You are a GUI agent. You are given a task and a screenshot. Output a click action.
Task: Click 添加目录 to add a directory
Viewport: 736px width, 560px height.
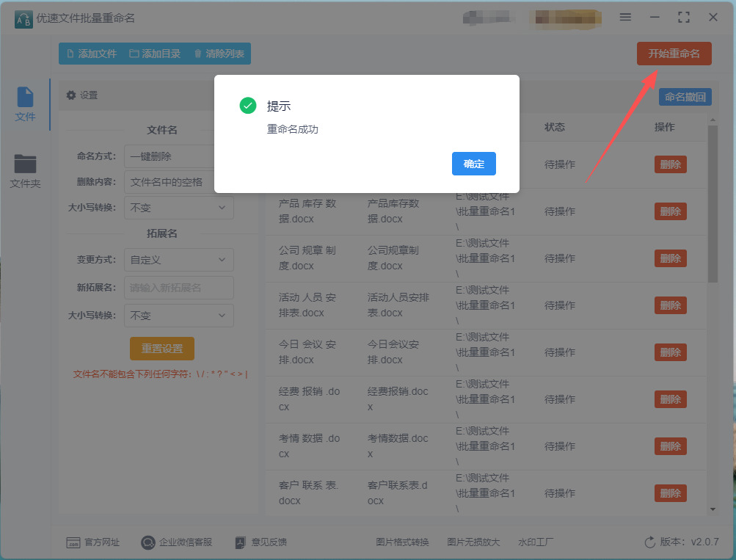pyautogui.click(x=155, y=54)
